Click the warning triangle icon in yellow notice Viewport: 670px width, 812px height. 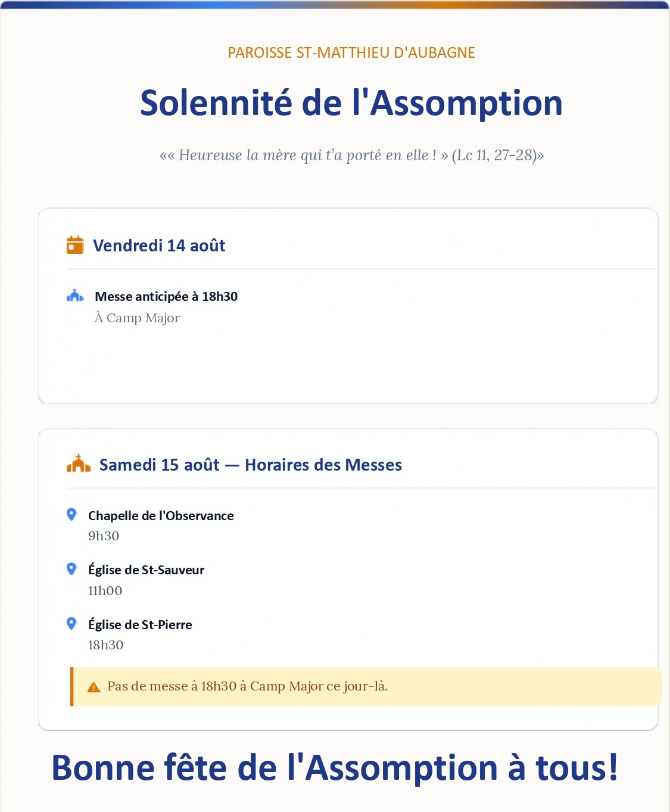pyautogui.click(x=94, y=687)
